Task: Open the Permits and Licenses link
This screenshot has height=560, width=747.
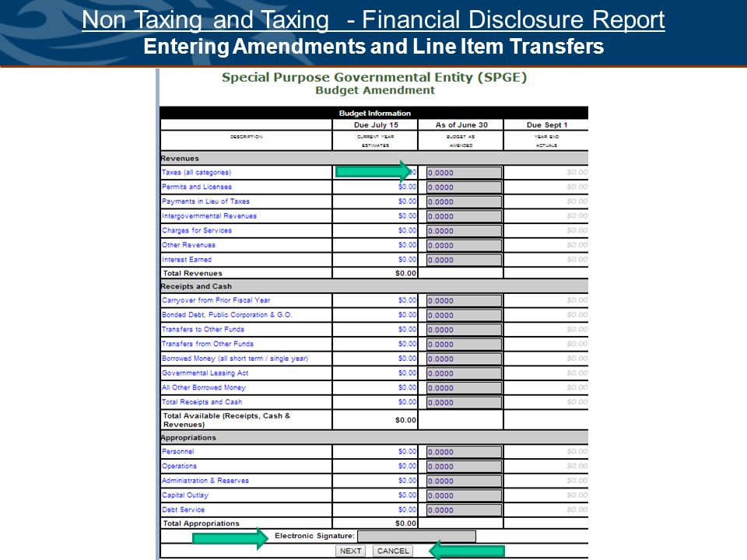Action: coord(197,187)
